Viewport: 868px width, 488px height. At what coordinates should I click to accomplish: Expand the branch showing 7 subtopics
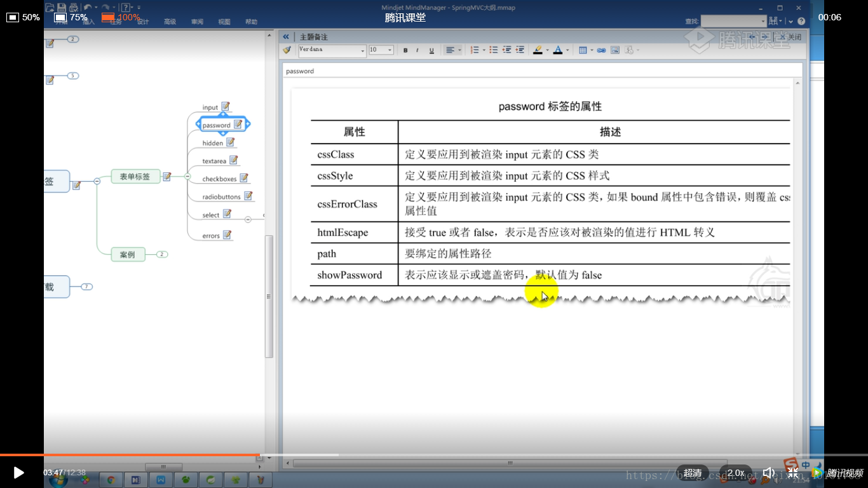[x=86, y=287]
